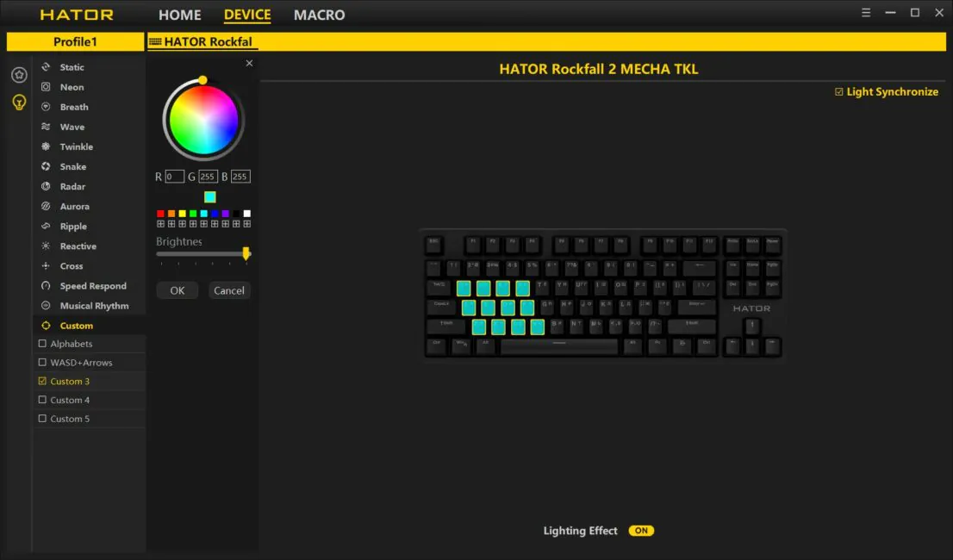The height and width of the screenshot is (560, 953).
Task: Pick the Radar effect icon
Action: tap(46, 186)
